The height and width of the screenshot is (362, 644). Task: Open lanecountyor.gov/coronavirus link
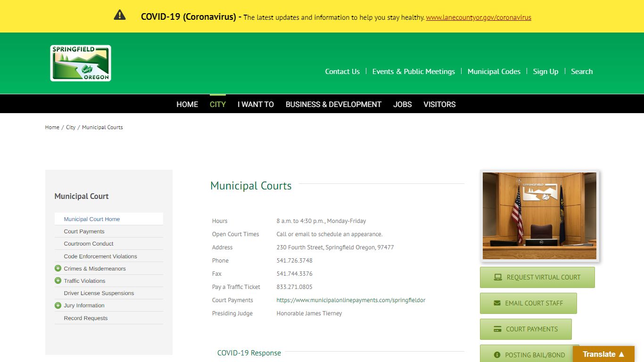coord(479,17)
